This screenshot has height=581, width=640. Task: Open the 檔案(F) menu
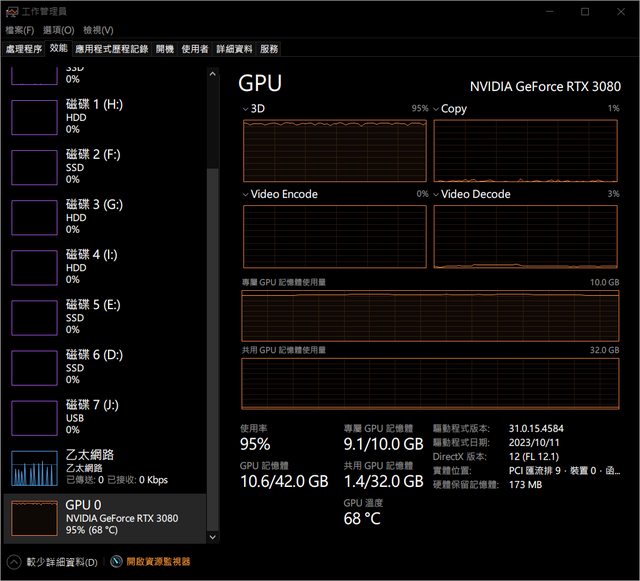(20, 30)
